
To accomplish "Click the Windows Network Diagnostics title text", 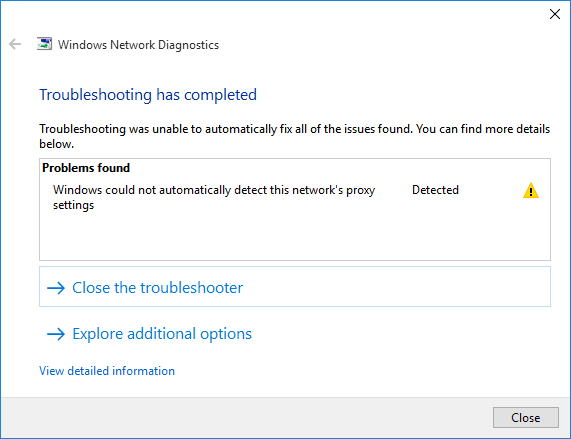I will point(138,45).
